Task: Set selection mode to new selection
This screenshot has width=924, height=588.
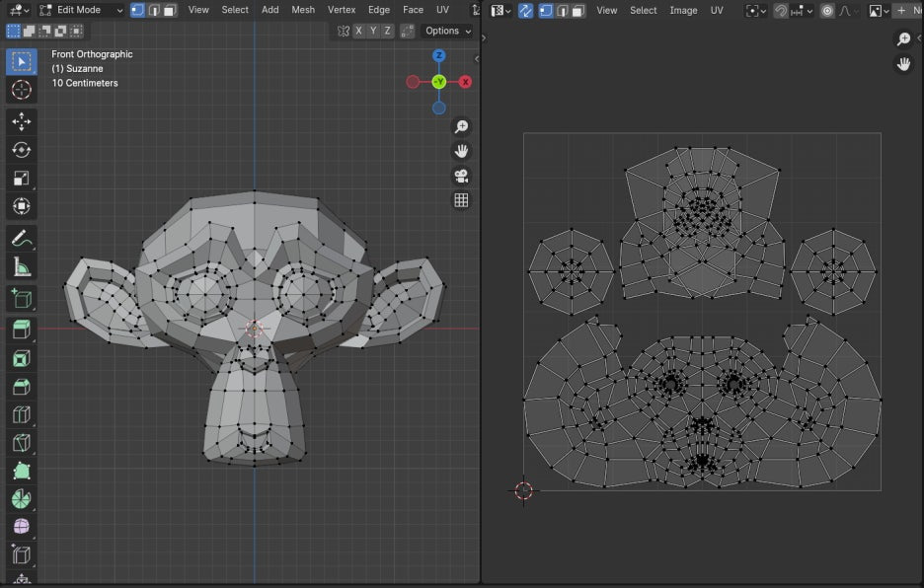Action: pos(13,31)
